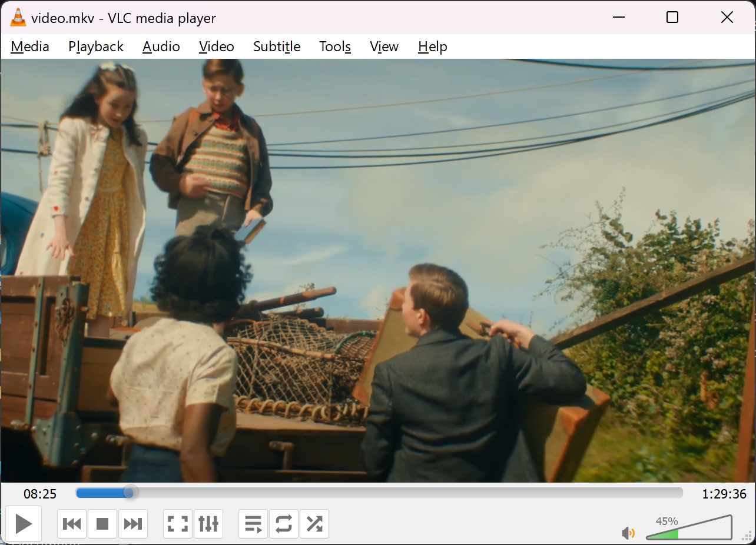Close the VLC media player window
Viewport: 756px width, 545px height.
(727, 18)
